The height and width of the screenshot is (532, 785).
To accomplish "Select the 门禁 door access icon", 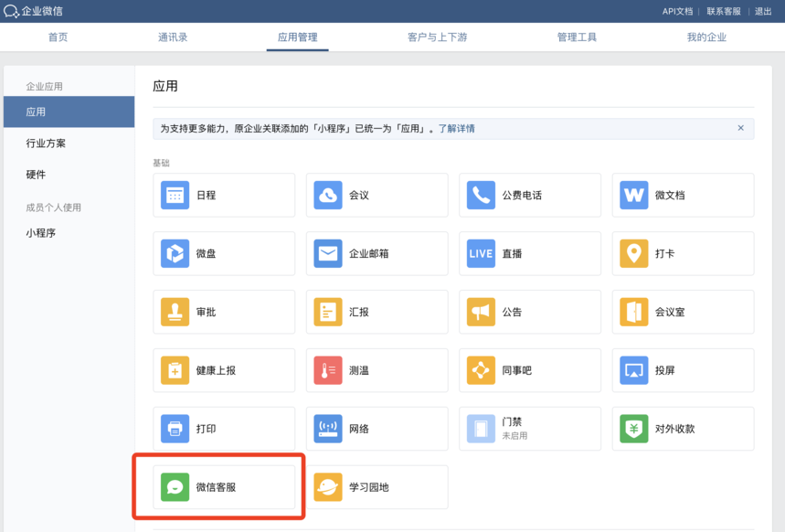I will (x=481, y=429).
